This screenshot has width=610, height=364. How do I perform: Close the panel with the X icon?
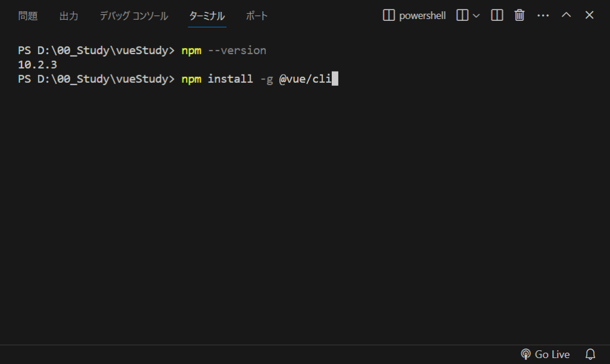(589, 15)
